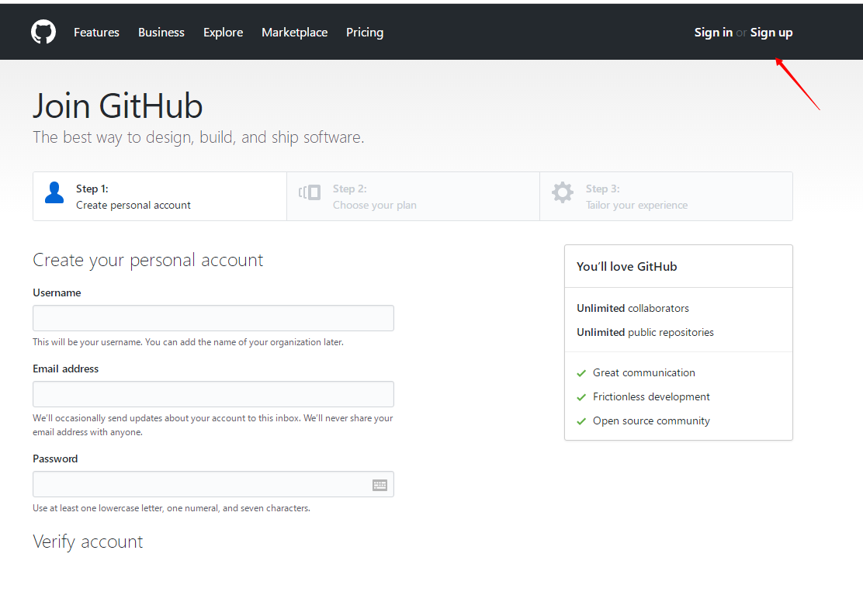The height and width of the screenshot is (616, 863).
Task: Click the 'Join GitHub' heading
Action: [x=118, y=106]
